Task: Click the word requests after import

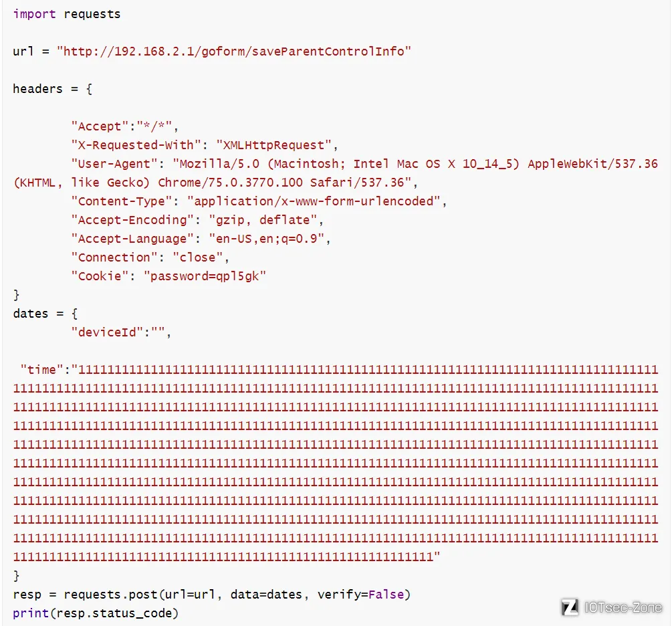Action: tap(92, 15)
